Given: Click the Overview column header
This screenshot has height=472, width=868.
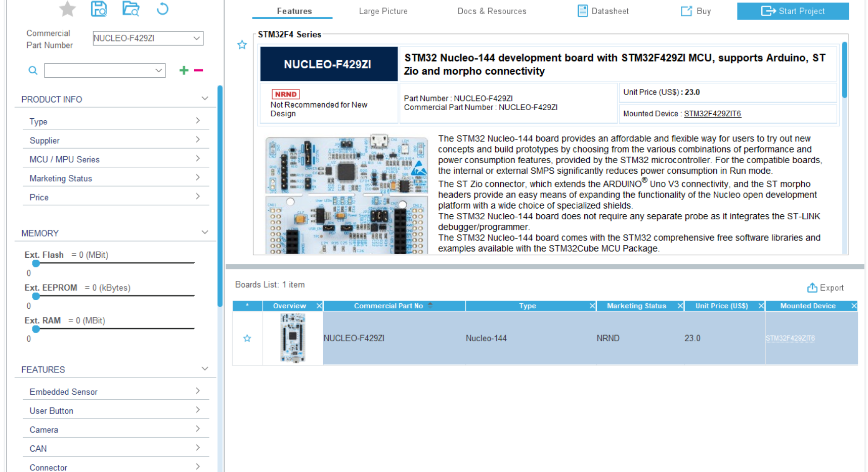Looking at the screenshot, I should [x=289, y=306].
